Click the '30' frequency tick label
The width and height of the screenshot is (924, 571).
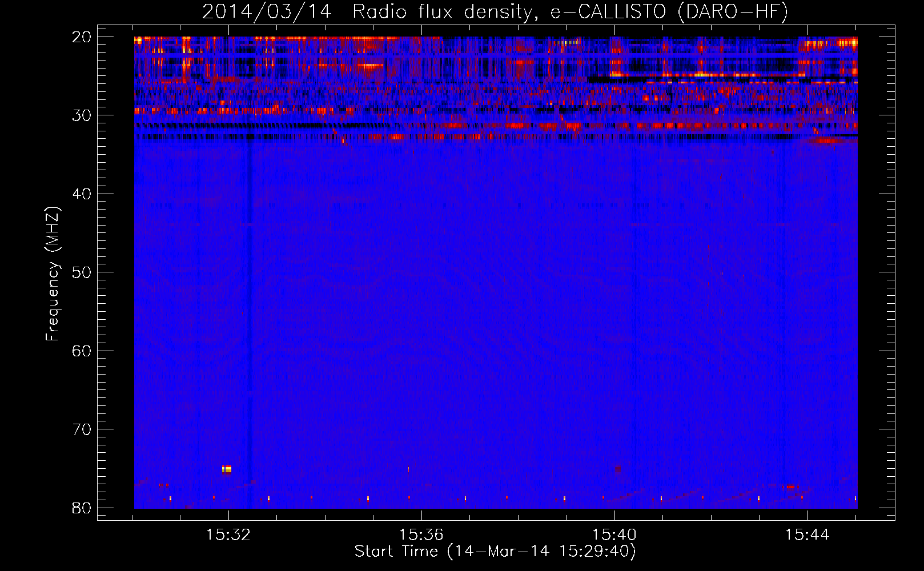coord(82,115)
